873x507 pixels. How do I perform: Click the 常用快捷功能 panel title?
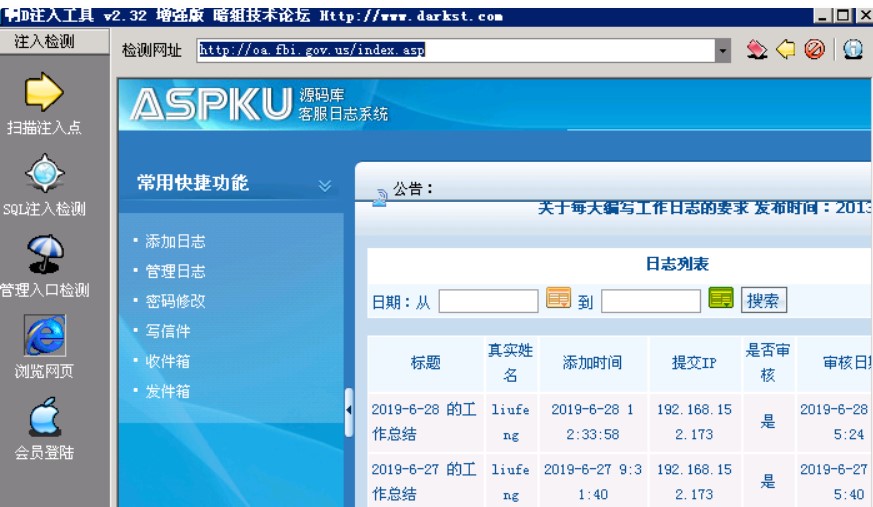click(x=193, y=183)
